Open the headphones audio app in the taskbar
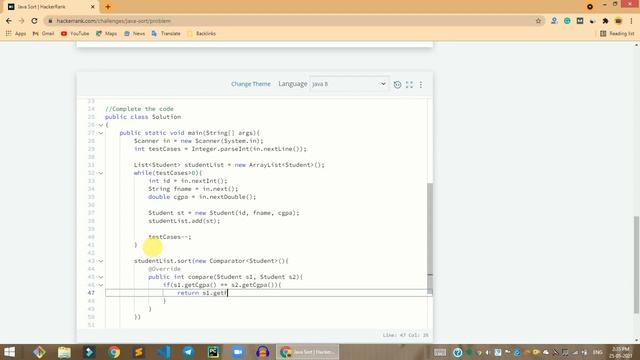The image size is (640, 360). (263, 352)
